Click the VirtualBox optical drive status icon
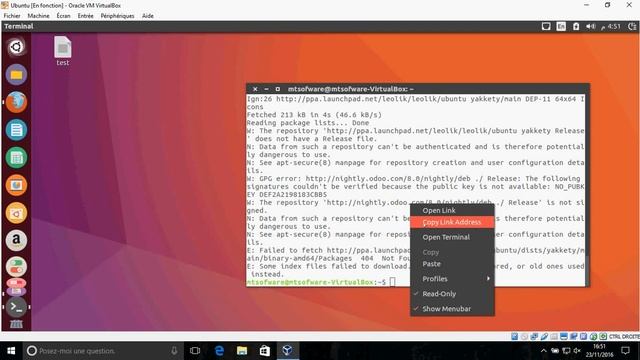This screenshot has height=360, width=640. (524, 336)
